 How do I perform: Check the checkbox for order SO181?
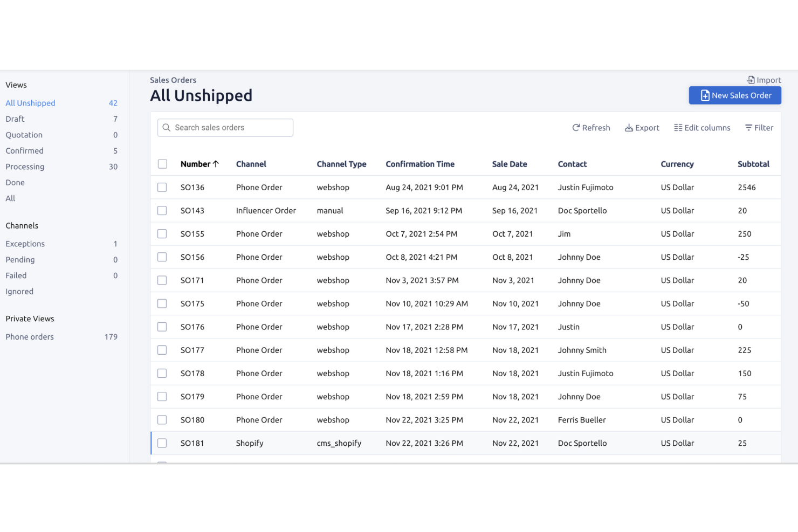tap(162, 443)
